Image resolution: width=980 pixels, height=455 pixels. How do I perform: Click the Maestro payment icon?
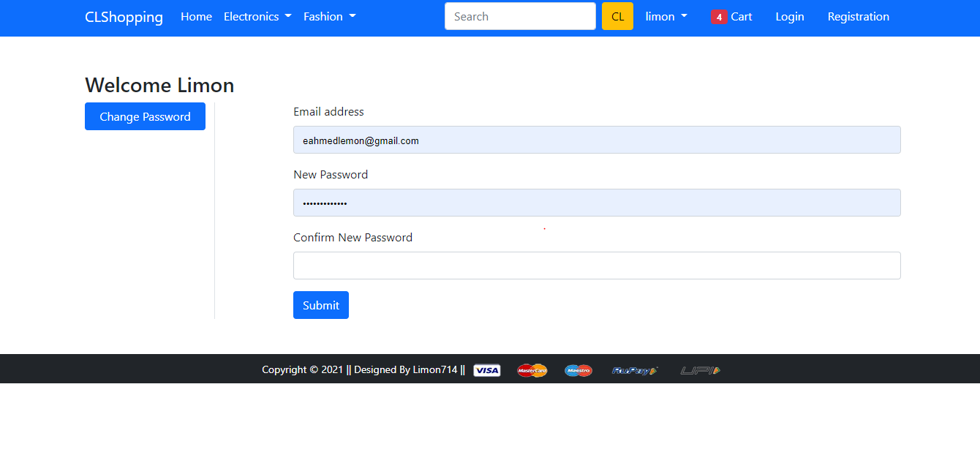[578, 370]
